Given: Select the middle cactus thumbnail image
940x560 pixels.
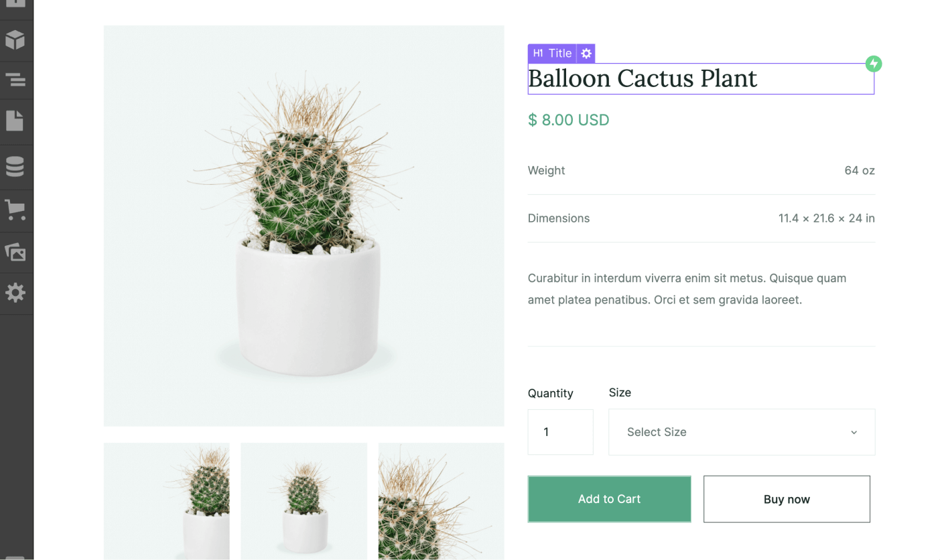Looking at the screenshot, I should point(304,502).
